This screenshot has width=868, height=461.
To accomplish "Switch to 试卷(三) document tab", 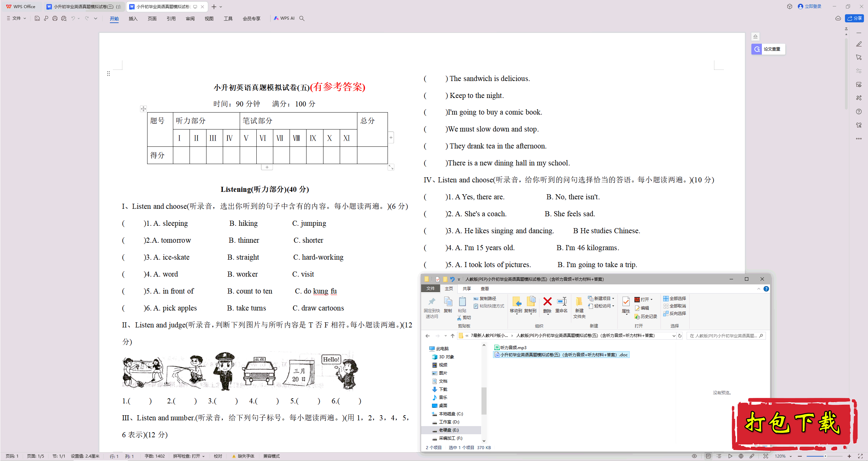I will pos(84,7).
